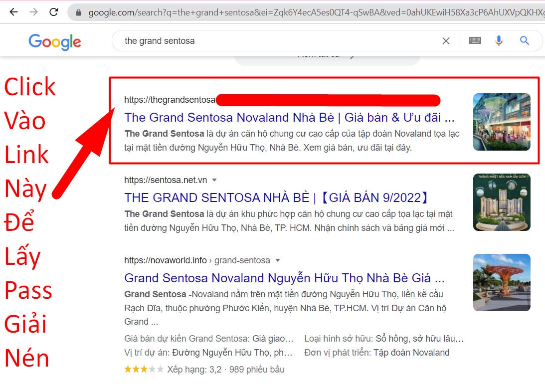Start voice search with the microphone icon
The image size is (545, 392).
coord(499,41)
